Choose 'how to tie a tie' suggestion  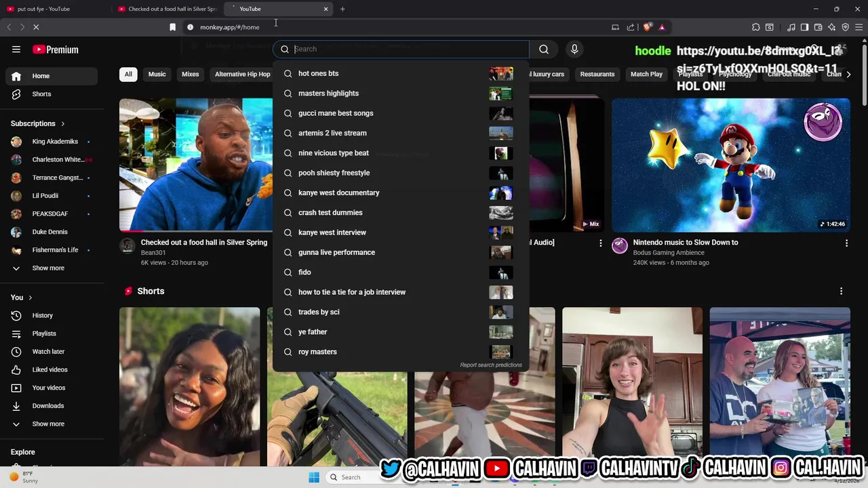tap(400, 292)
